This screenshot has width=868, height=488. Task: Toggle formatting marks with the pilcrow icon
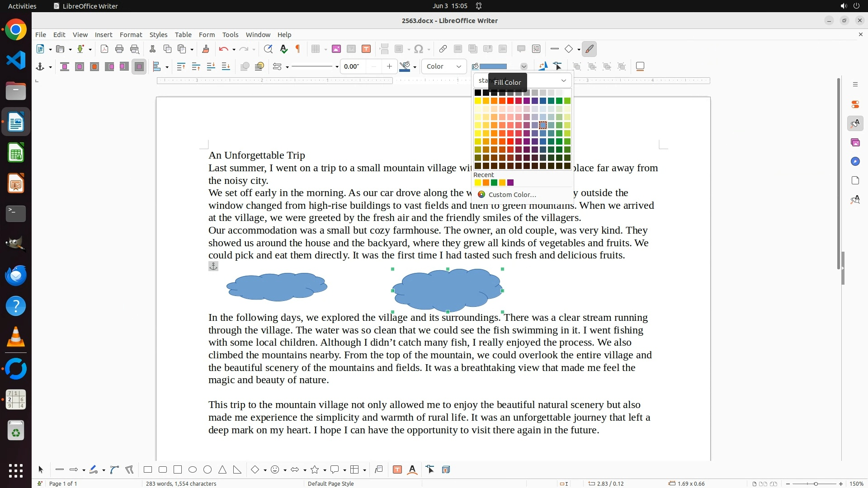pyautogui.click(x=298, y=49)
